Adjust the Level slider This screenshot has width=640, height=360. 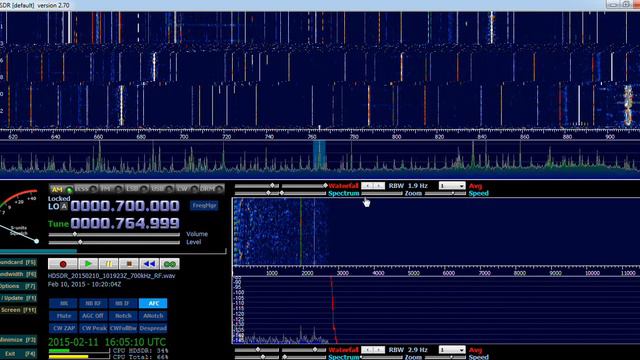pos(114,242)
